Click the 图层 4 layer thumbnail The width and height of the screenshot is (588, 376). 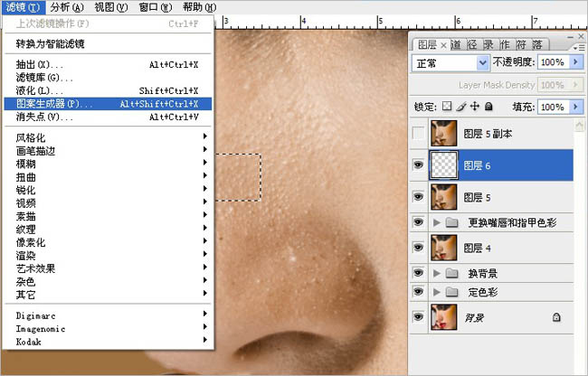[x=444, y=248]
